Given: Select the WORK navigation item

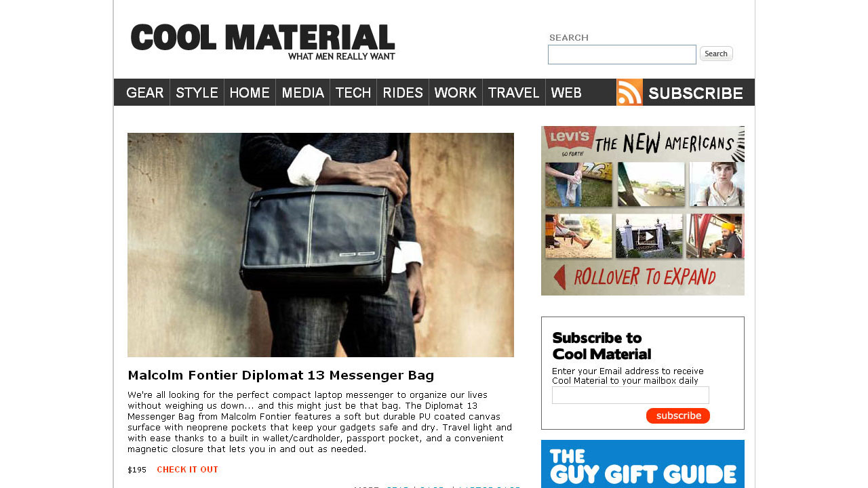Looking at the screenshot, I should 456,93.
